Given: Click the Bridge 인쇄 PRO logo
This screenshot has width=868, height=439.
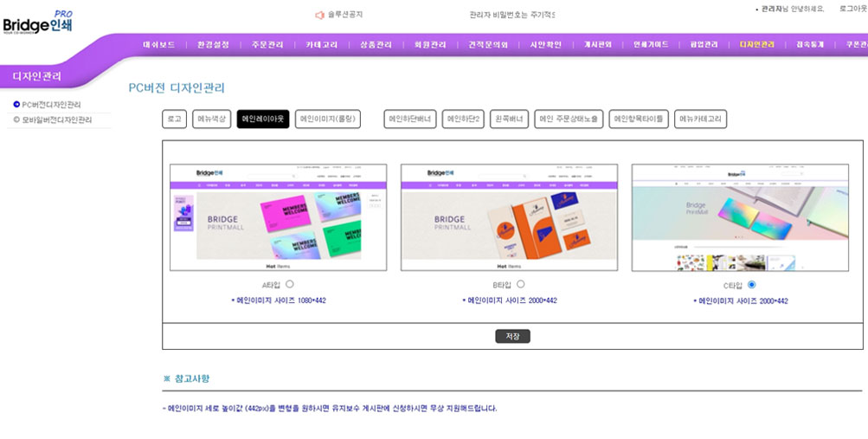Looking at the screenshot, I should pos(37,23).
